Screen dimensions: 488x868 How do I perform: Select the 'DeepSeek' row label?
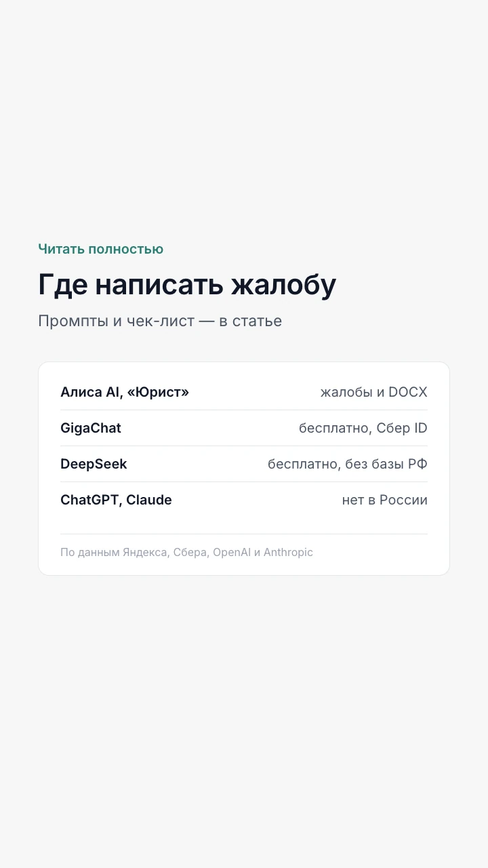click(94, 464)
